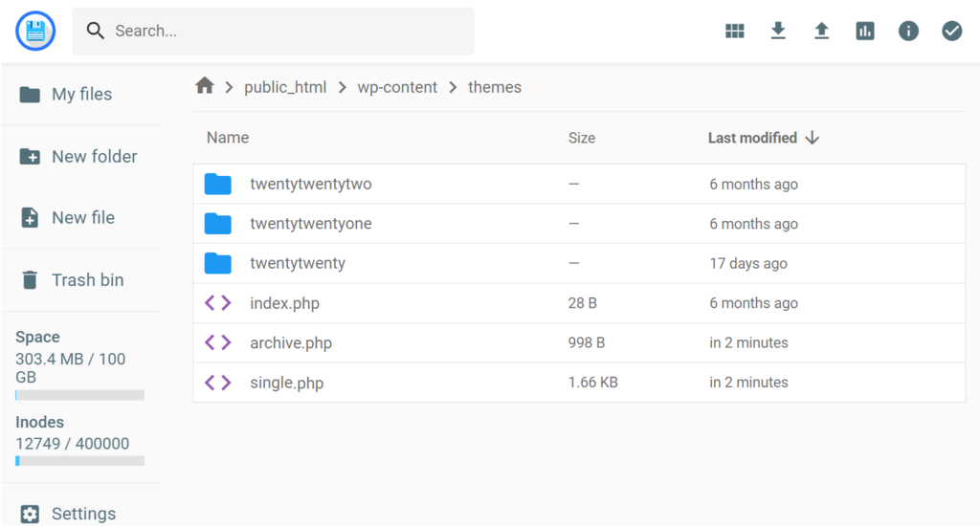The width and height of the screenshot is (980, 527).
Task: Open the twentytwentytwo folder
Action: tap(310, 185)
